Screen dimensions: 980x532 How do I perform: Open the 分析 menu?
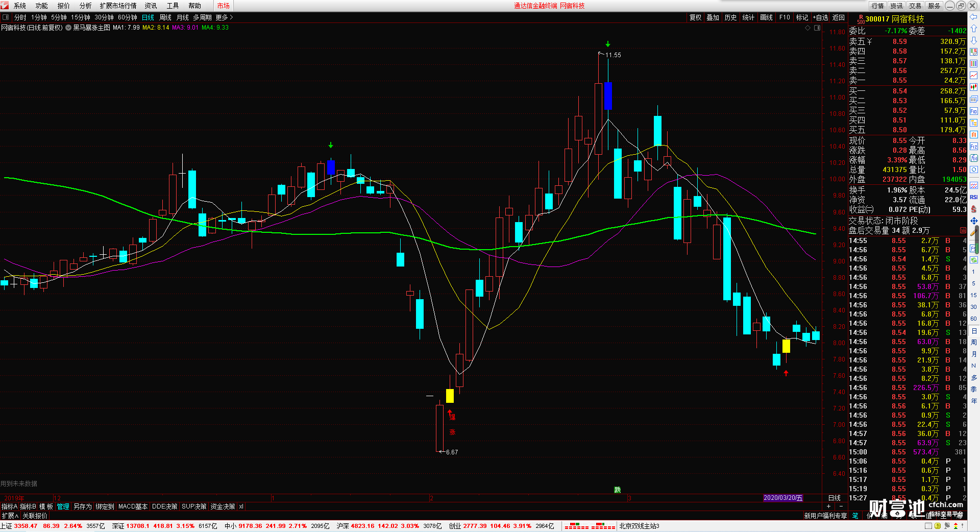tap(86, 6)
